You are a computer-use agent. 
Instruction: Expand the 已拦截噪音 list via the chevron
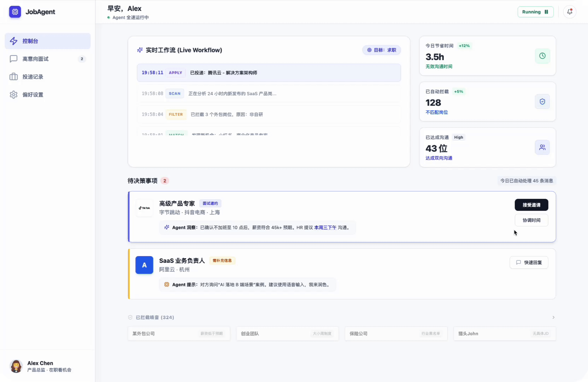553,317
